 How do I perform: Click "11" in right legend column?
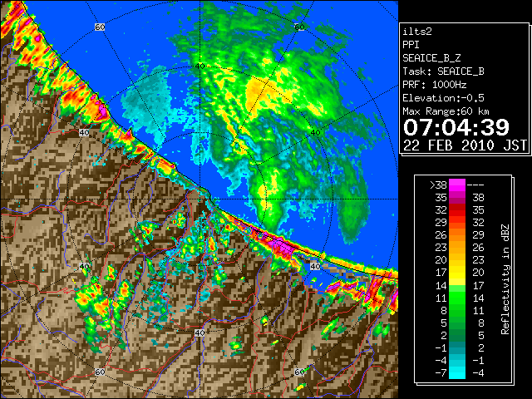coord(479,310)
